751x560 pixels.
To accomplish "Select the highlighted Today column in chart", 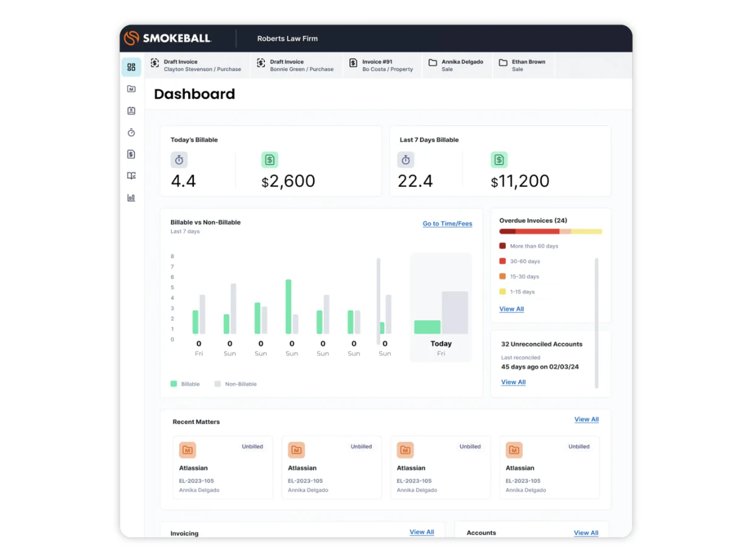I will [x=441, y=307].
